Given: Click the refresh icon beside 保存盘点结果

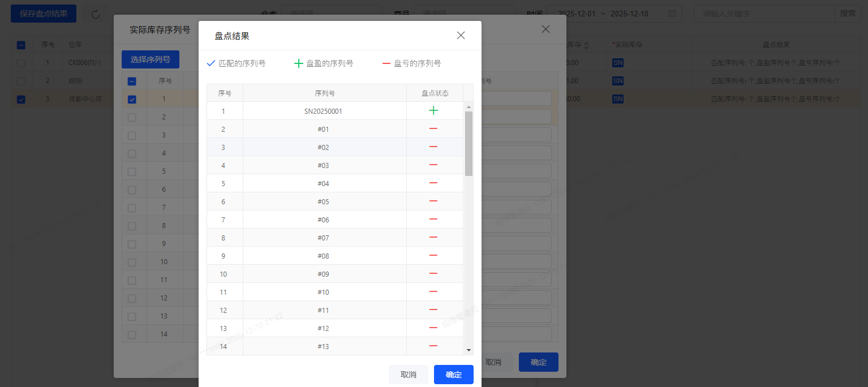Looking at the screenshot, I should click(96, 14).
